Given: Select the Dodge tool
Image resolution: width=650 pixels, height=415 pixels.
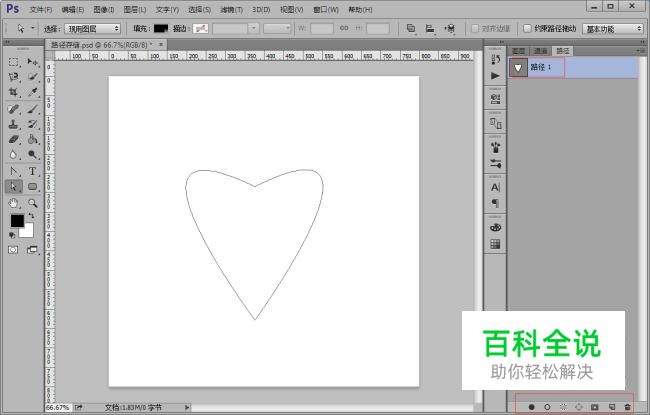Looking at the screenshot, I should pyautogui.click(x=32, y=155).
